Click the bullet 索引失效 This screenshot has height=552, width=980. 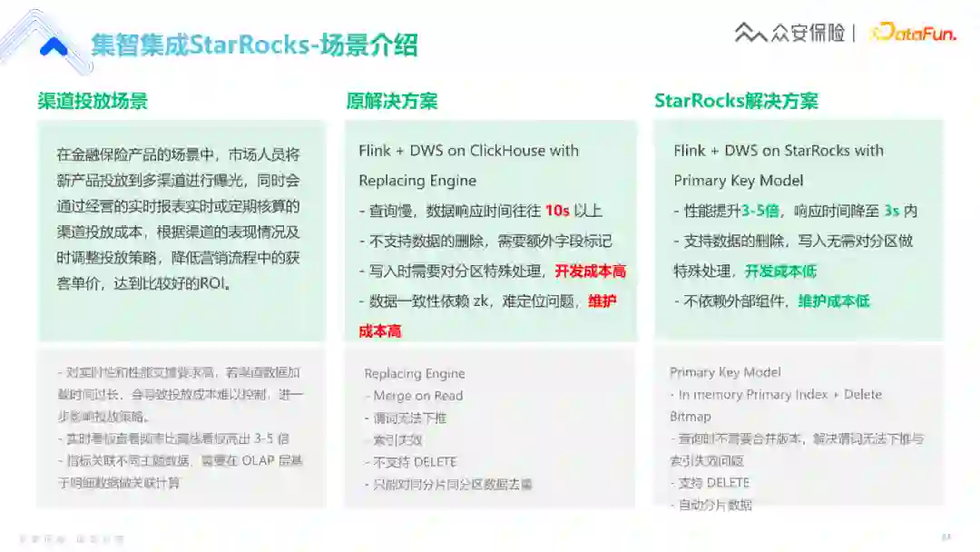tap(394, 440)
